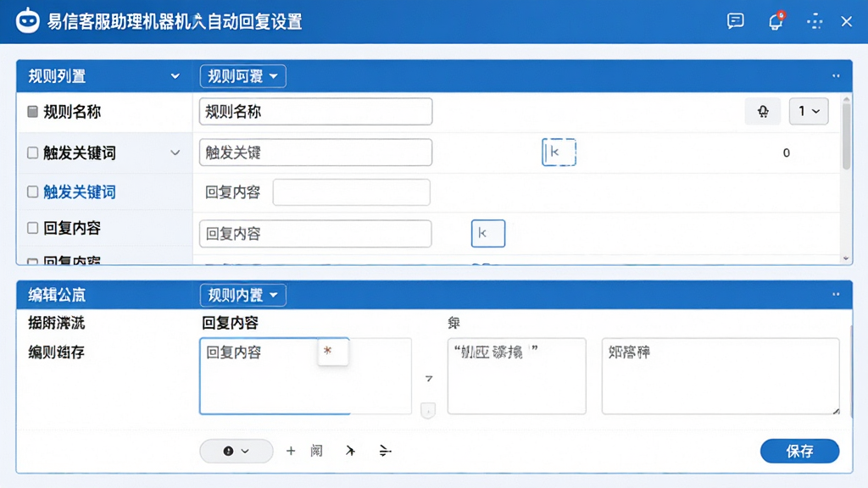Screen dimensions: 868x488
Task: Click the dotted grid icon in the title bar
Action: click(815, 21)
